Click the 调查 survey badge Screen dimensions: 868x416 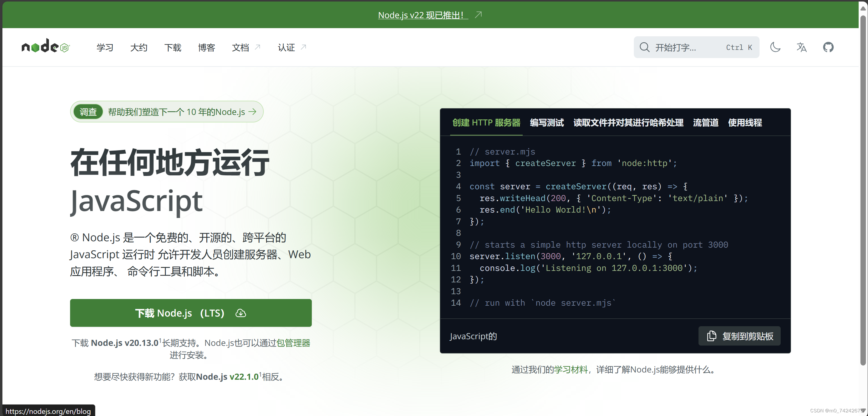pyautogui.click(x=88, y=112)
